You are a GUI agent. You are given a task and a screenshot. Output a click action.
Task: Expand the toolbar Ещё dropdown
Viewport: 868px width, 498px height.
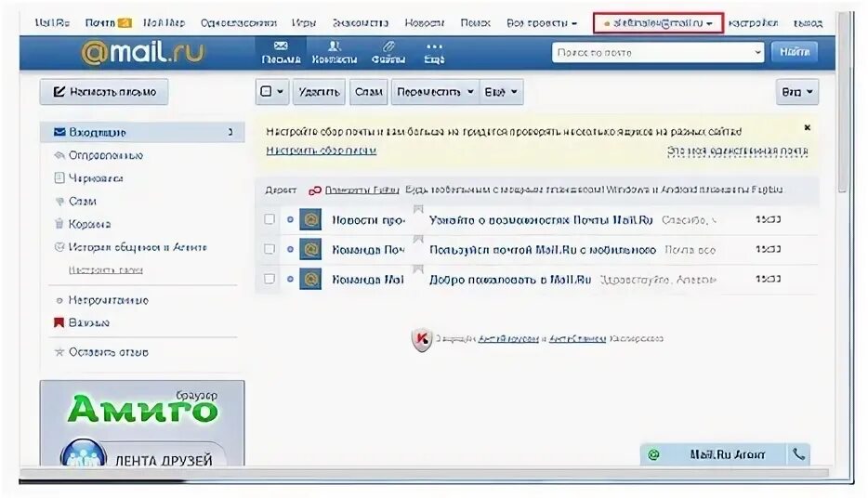pos(501,92)
